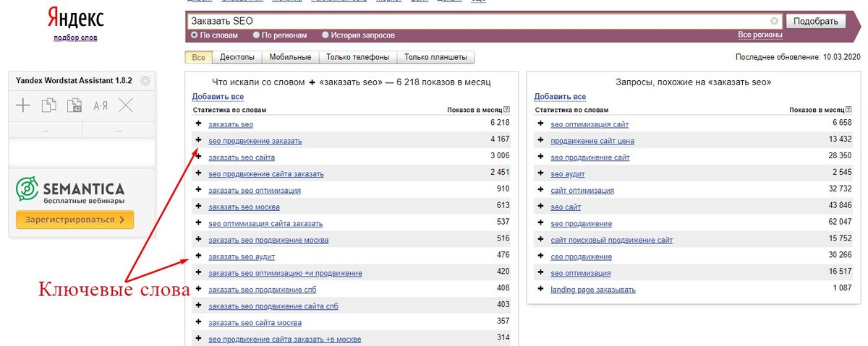The width and height of the screenshot is (868, 346).
Task: Open the 'заказать seo сайта москва' link
Action: point(255,323)
